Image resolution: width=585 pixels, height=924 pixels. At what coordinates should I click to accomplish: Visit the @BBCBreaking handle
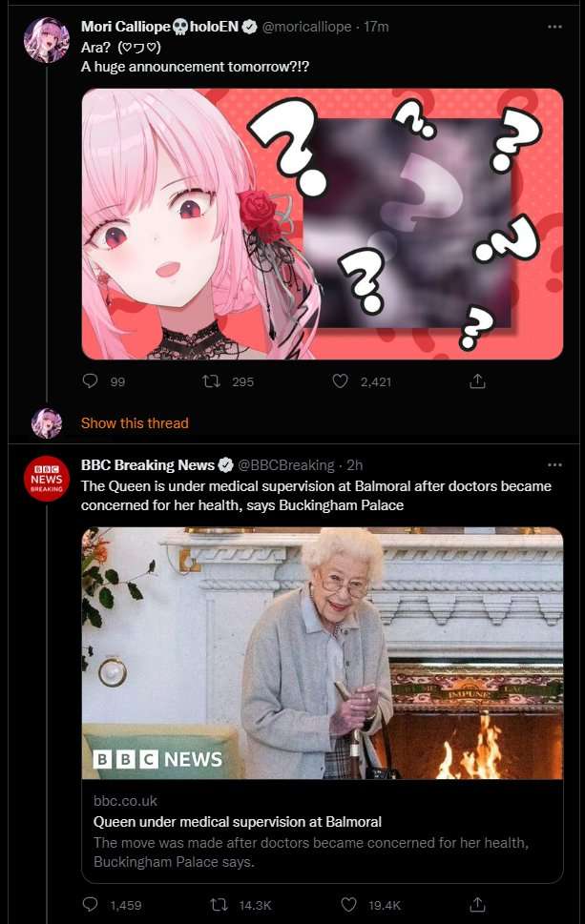(x=286, y=465)
